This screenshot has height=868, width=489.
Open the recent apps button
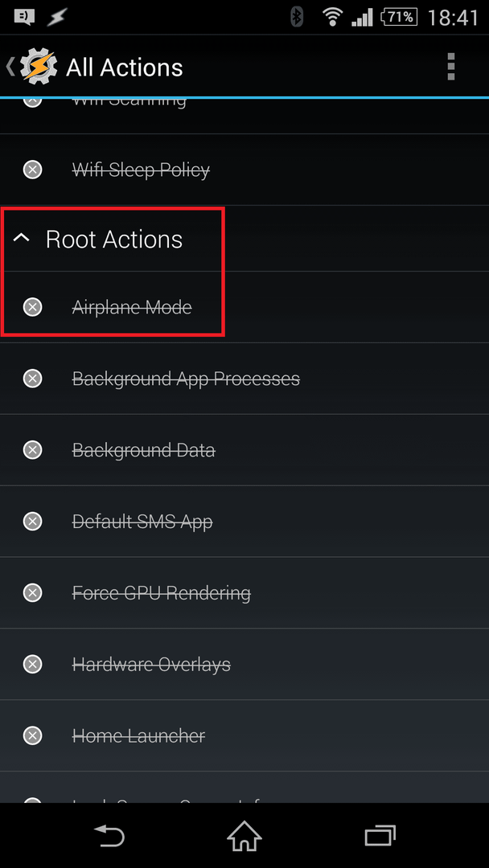[380, 835]
